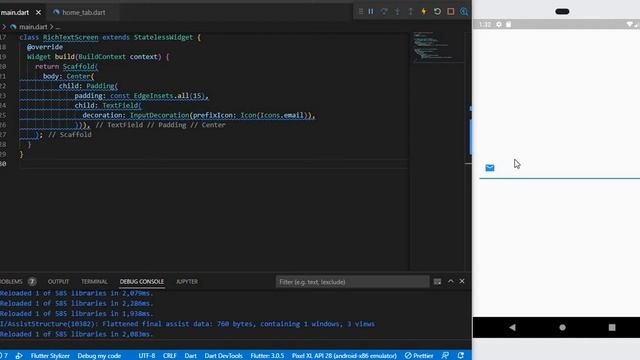Close the bottom panel
The image size is (640, 360).
click(x=462, y=281)
